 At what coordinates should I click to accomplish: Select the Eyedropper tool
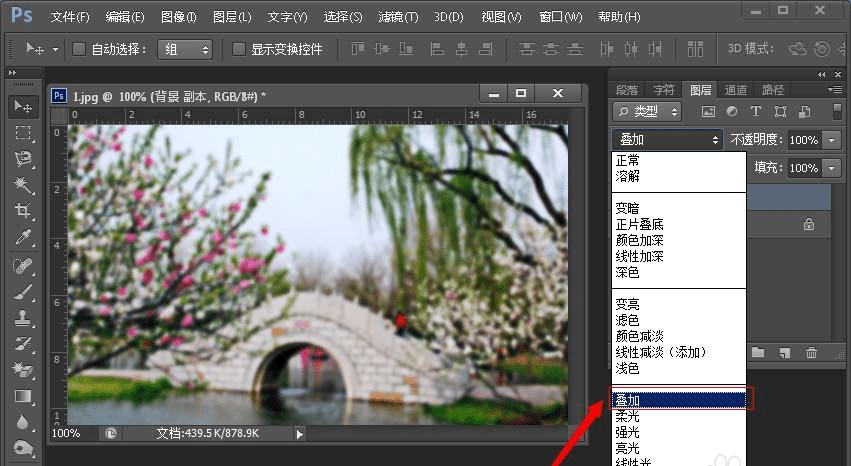(23, 237)
